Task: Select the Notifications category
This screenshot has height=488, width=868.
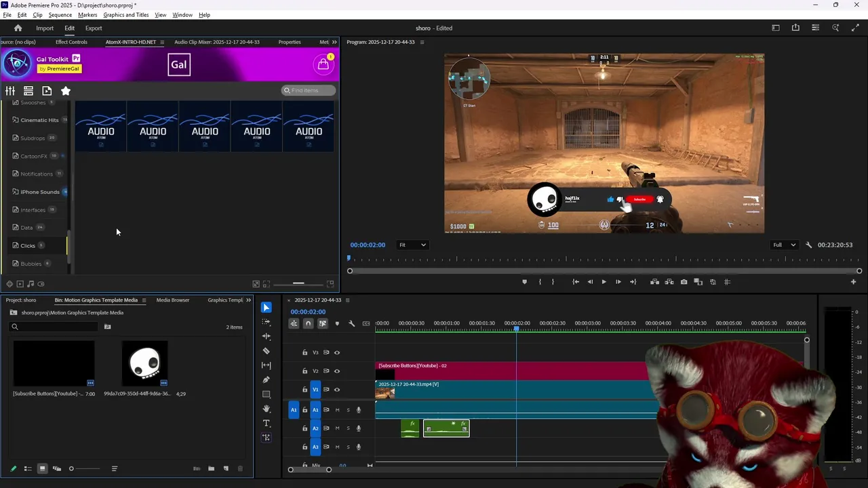Action: 37,174
